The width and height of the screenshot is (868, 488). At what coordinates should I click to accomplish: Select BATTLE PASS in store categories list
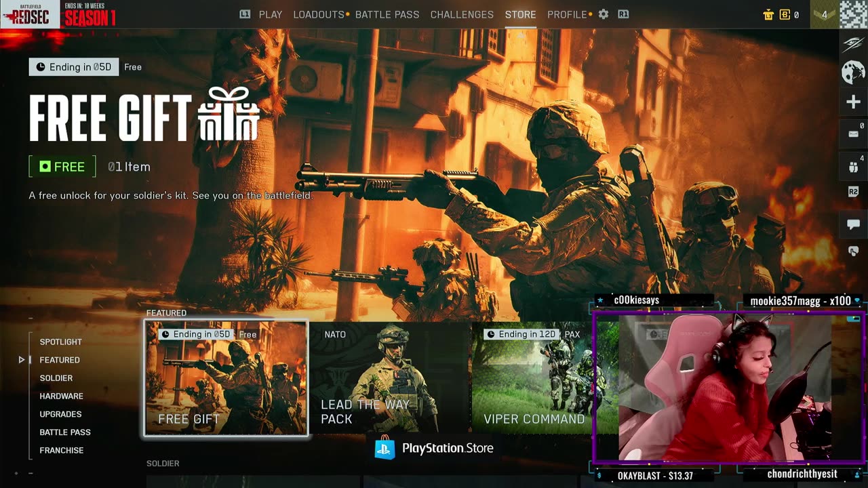[x=65, y=432]
